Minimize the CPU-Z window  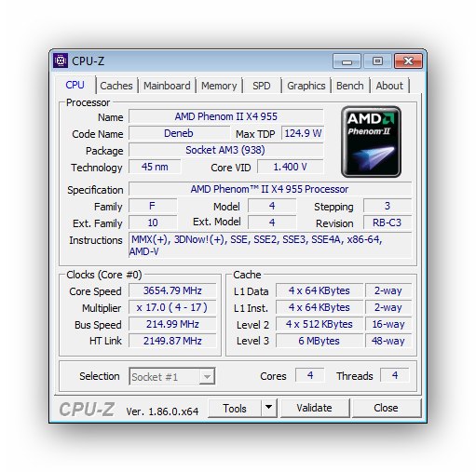[x=347, y=61]
